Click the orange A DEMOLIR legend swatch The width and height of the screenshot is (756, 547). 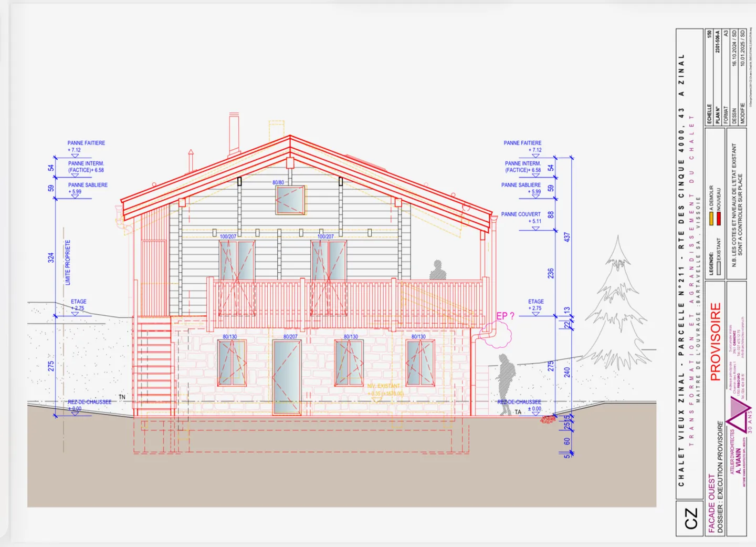point(711,219)
